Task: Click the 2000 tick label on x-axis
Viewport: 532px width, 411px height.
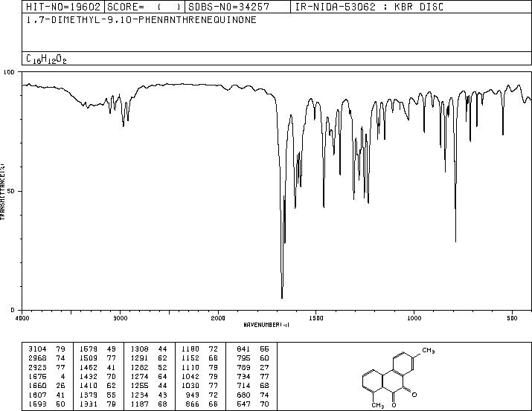Action: pos(218,318)
